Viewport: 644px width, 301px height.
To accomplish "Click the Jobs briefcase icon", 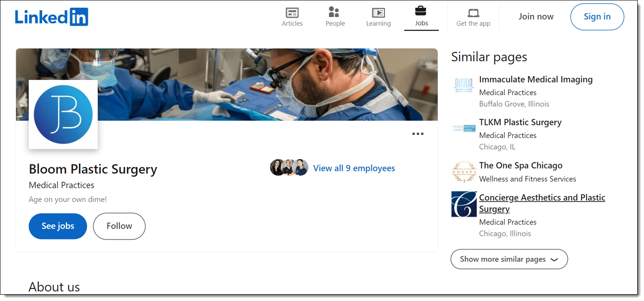I will coord(421,11).
